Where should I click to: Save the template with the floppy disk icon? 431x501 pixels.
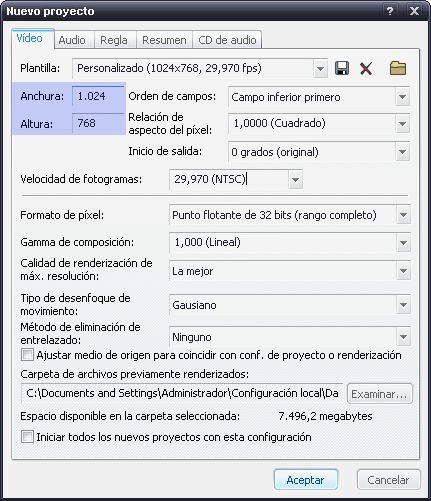pos(342,68)
